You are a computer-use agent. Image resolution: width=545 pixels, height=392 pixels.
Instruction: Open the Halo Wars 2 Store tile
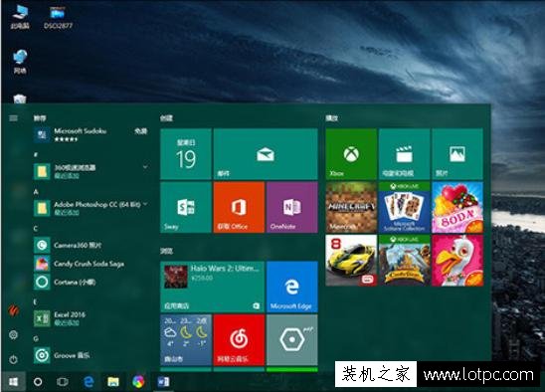(x=212, y=287)
